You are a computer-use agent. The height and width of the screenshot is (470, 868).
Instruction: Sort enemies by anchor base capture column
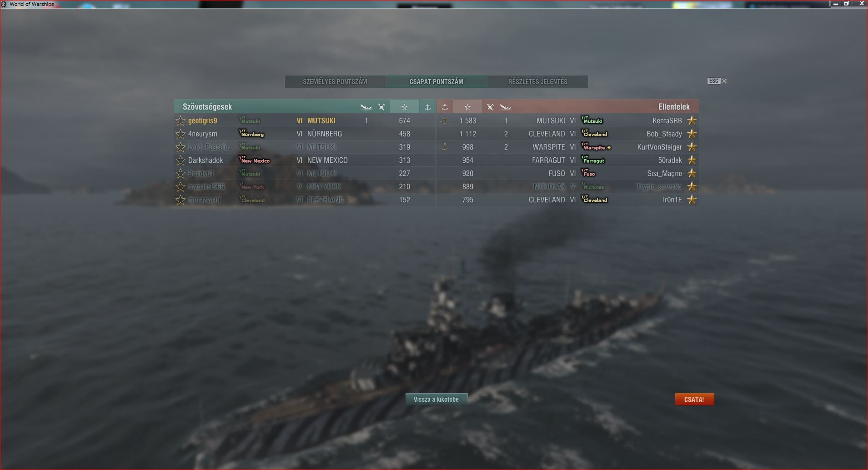coord(445,107)
